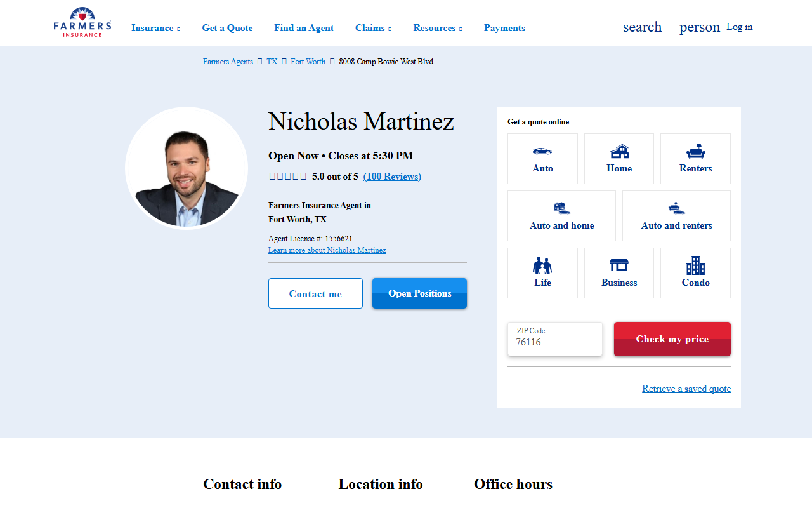
Task: Click the Contact info heading
Action: click(242, 484)
